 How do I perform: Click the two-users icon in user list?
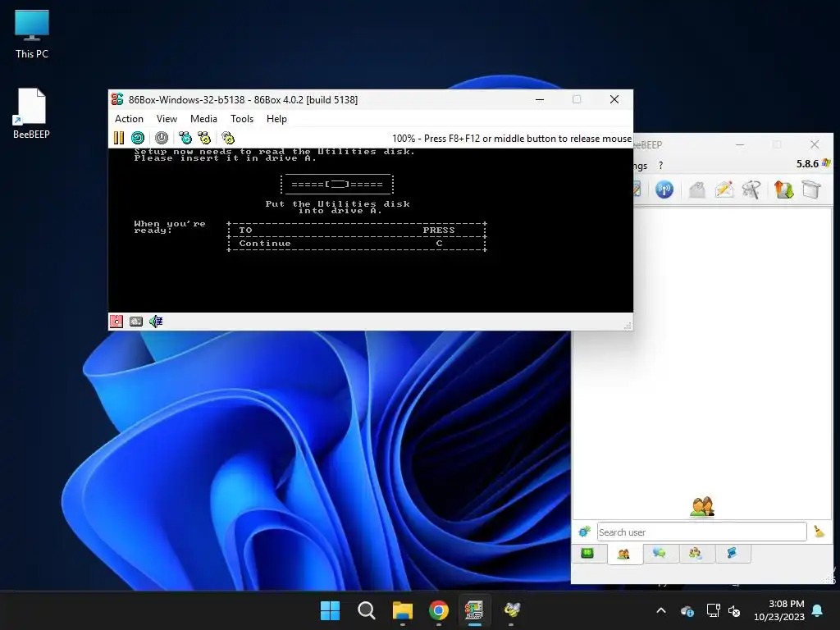(702, 506)
